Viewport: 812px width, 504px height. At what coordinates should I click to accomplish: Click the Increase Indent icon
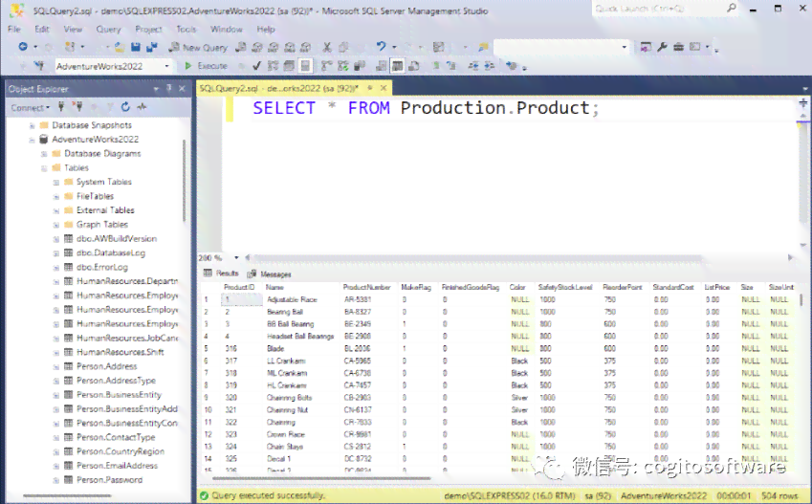[490, 66]
